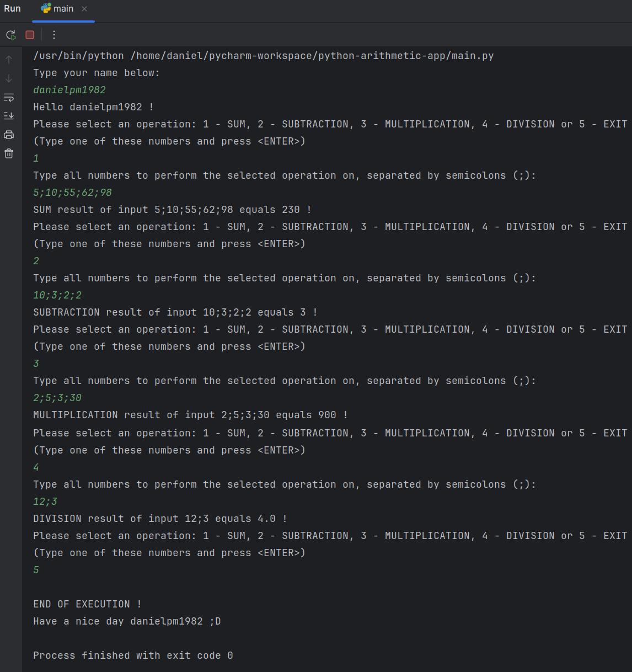The height and width of the screenshot is (672, 632).
Task: Click the Rerun 'main' icon
Action: (11, 35)
